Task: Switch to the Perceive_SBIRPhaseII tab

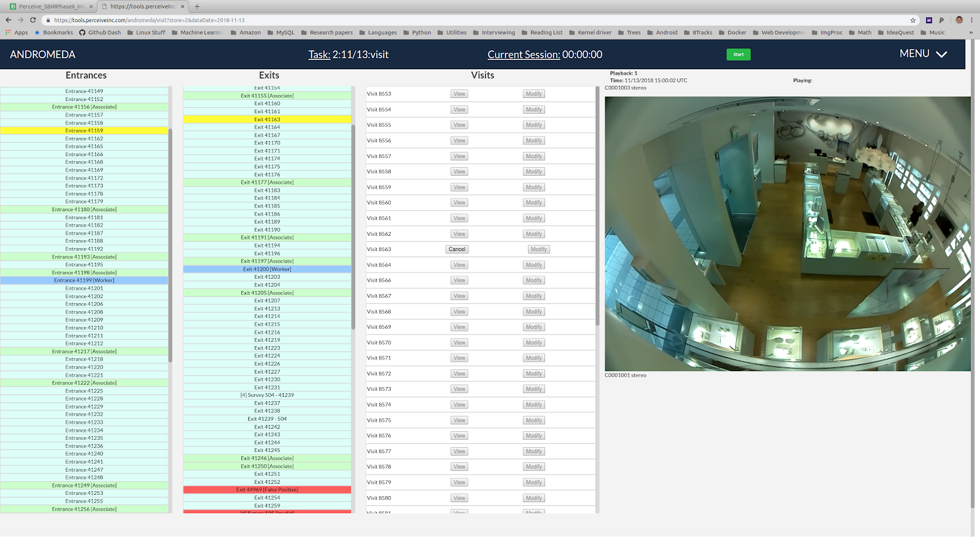Action: click(50, 6)
